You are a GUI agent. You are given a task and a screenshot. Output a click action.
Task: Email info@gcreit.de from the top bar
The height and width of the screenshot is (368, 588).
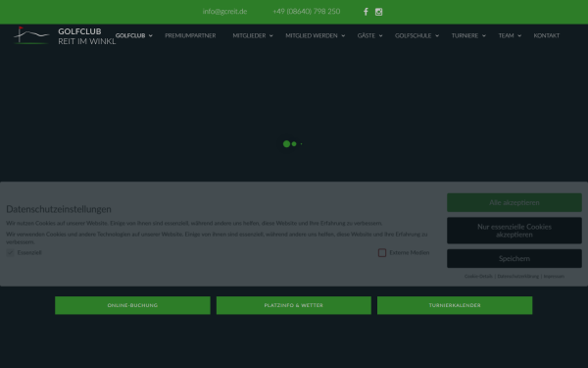[x=224, y=12]
